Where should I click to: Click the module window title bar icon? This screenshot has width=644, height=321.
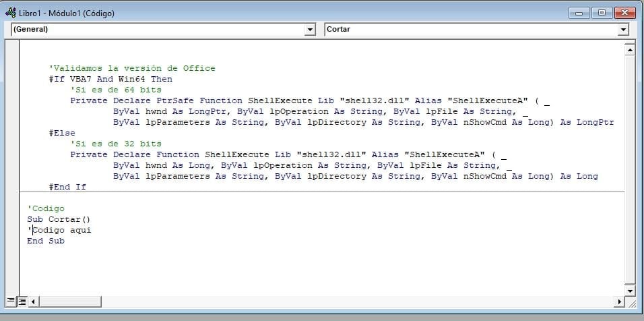coord(11,13)
